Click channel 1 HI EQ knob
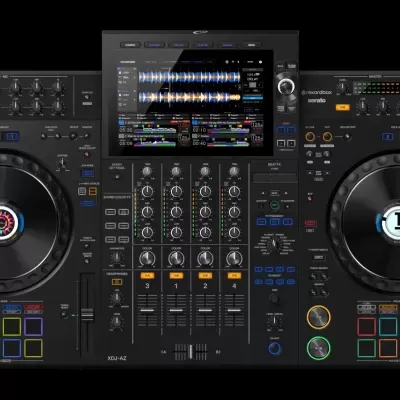 tap(176, 192)
